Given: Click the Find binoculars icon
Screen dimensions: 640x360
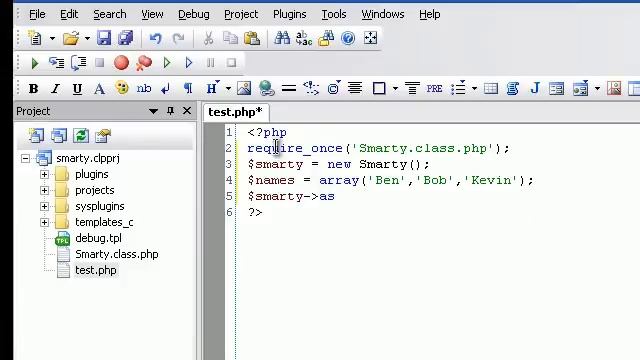Looking at the screenshot, I should 282,38.
